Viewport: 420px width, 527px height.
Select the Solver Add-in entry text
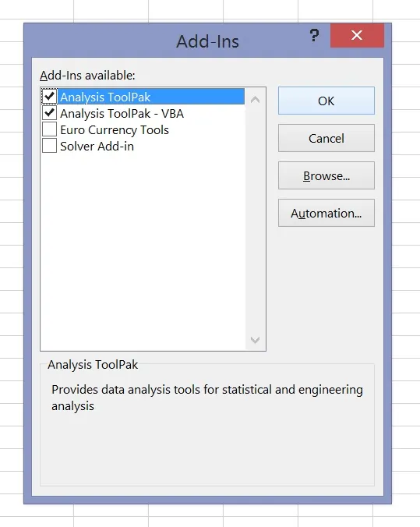[x=97, y=147]
